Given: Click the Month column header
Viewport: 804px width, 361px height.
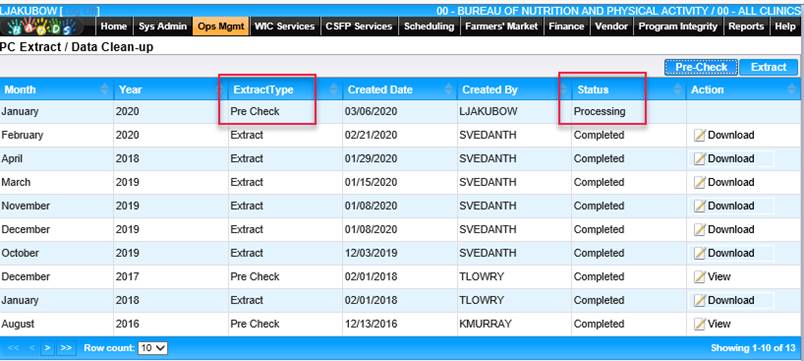Looking at the screenshot, I should 56,90.
